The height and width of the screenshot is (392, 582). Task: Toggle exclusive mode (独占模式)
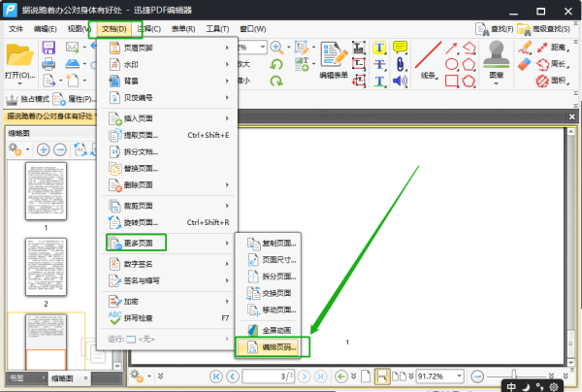27,99
